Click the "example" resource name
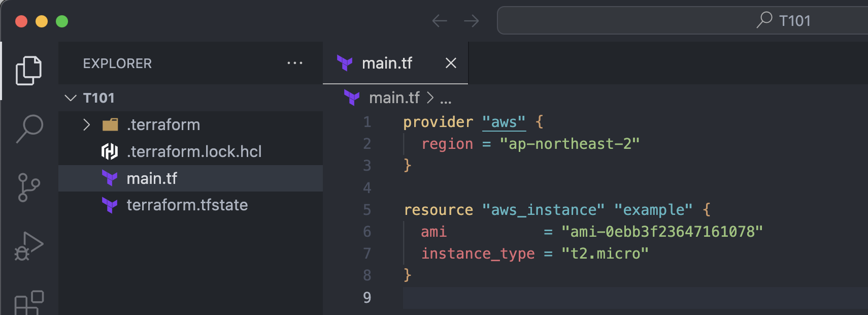This screenshot has height=315, width=868. pos(653,210)
